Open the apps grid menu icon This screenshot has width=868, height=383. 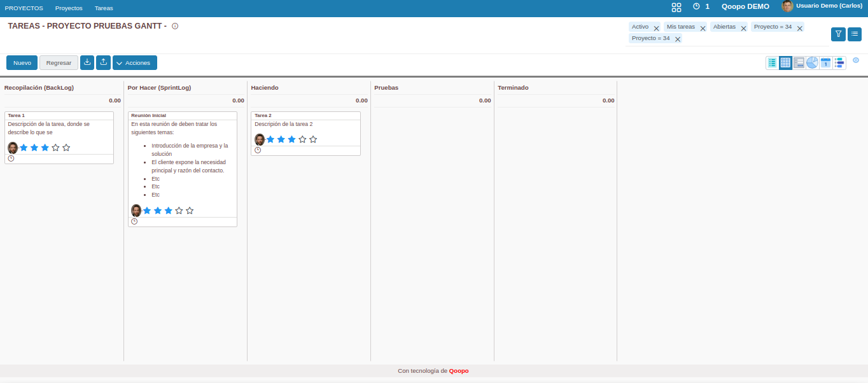(676, 7)
